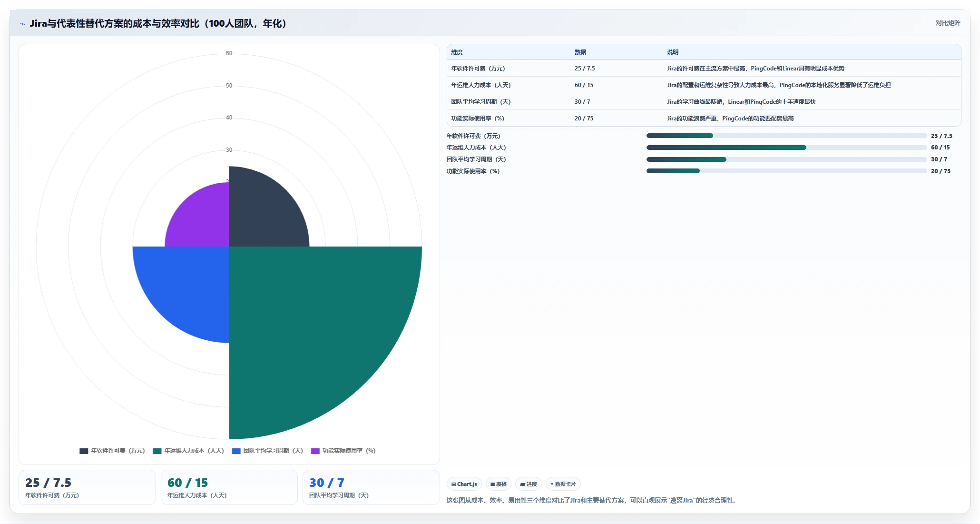Click the 25 / 7.5 stat card
The height and width of the screenshot is (524, 980).
point(87,487)
